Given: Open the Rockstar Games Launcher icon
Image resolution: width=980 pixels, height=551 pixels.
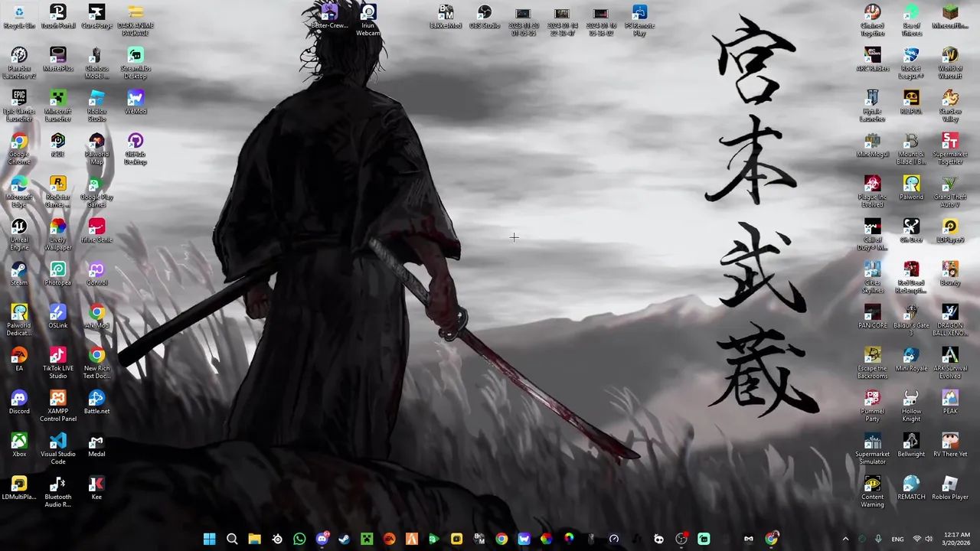Looking at the screenshot, I should pos(58,191).
